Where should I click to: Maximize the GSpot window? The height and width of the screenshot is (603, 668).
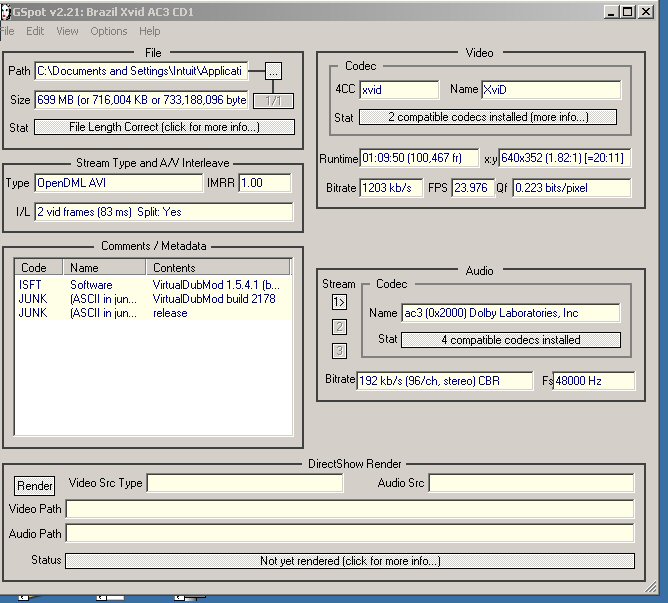(627, 12)
